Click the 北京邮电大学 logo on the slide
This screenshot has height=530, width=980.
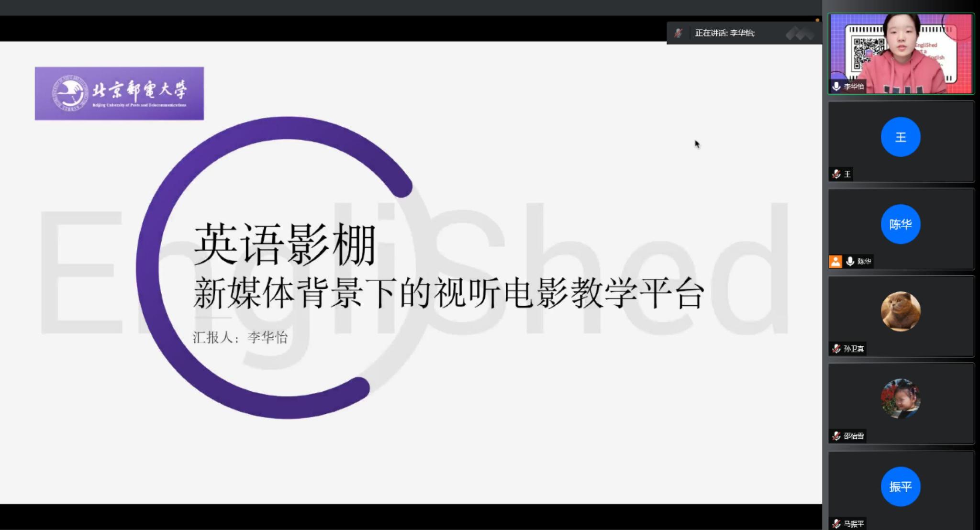119,93
